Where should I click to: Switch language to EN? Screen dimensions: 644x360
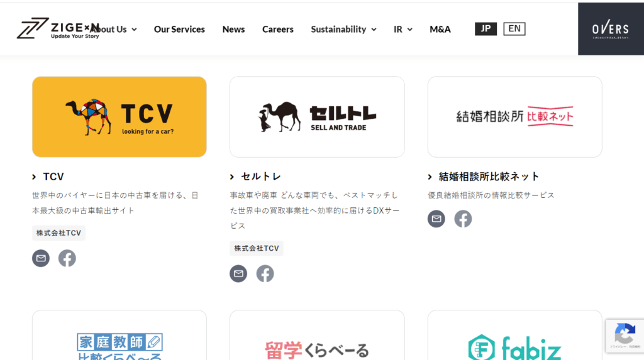pyautogui.click(x=514, y=29)
